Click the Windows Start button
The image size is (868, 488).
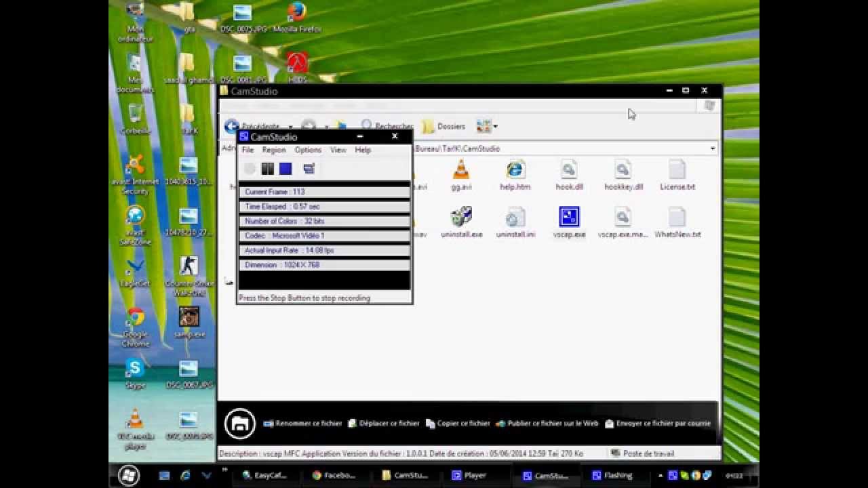(x=129, y=475)
